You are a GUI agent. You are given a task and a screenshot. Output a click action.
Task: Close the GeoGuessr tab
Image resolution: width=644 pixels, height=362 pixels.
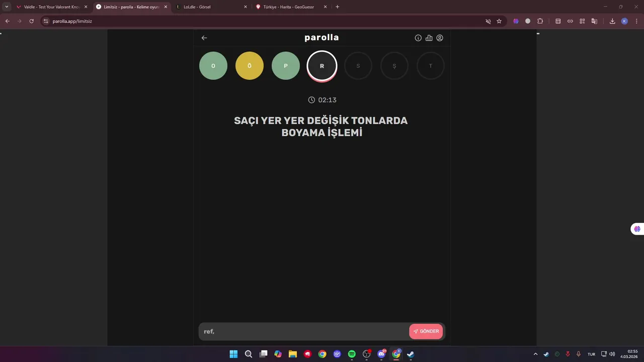(x=325, y=7)
